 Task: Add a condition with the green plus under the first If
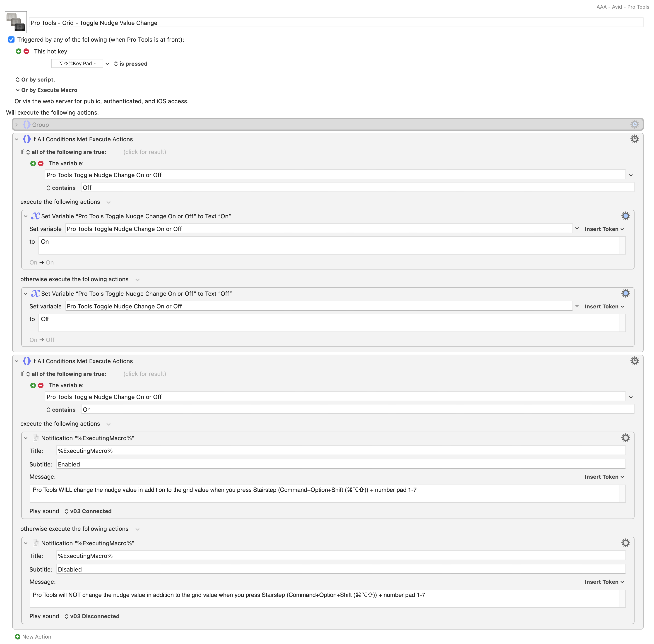point(33,163)
